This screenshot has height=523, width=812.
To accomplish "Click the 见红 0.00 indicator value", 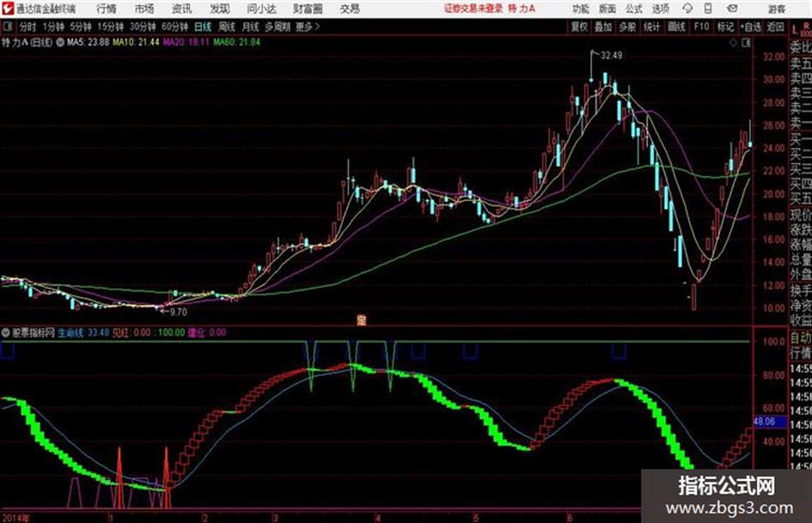I will coord(131,333).
